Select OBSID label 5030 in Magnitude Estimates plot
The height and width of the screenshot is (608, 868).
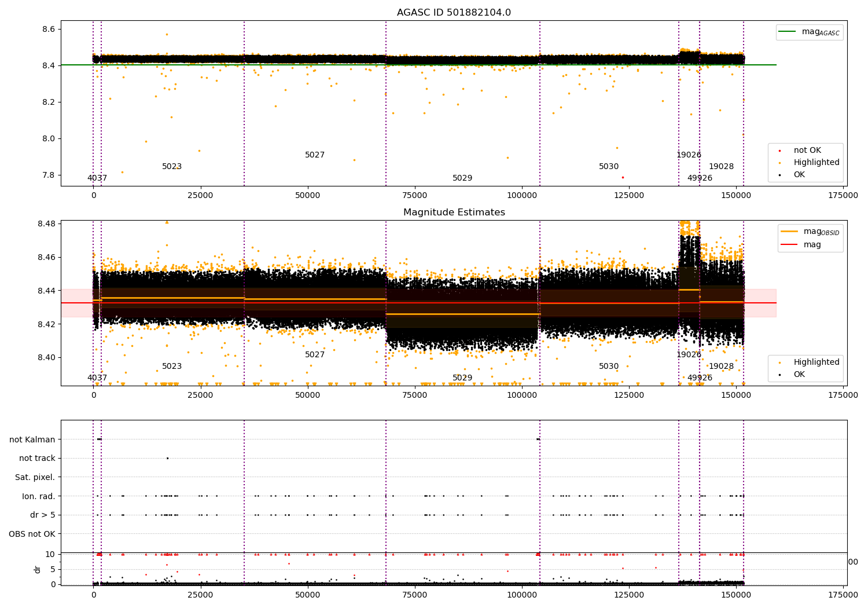pyautogui.click(x=609, y=367)
